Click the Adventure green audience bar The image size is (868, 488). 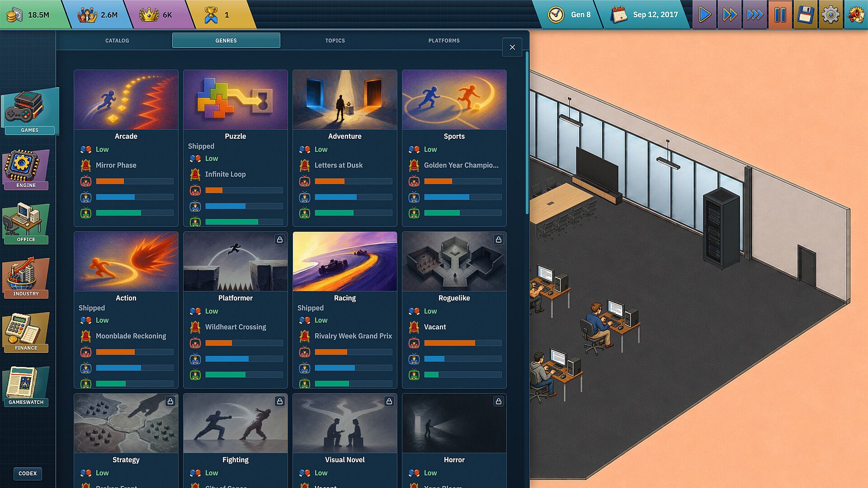353,213
